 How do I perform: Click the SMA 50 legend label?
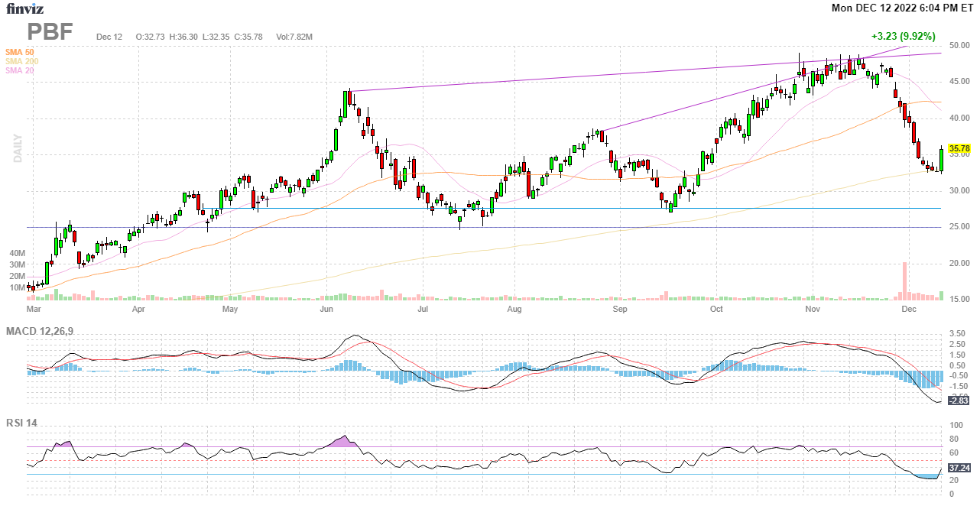pos(19,52)
